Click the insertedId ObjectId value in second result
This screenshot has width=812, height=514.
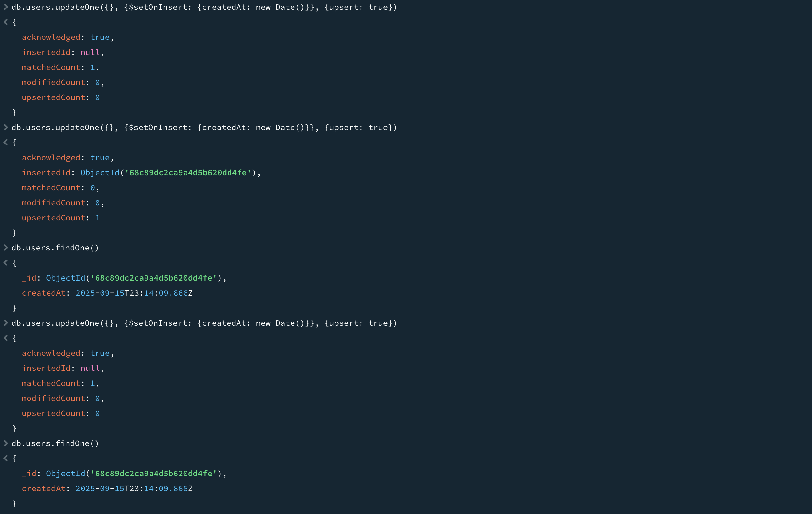tap(170, 173)
